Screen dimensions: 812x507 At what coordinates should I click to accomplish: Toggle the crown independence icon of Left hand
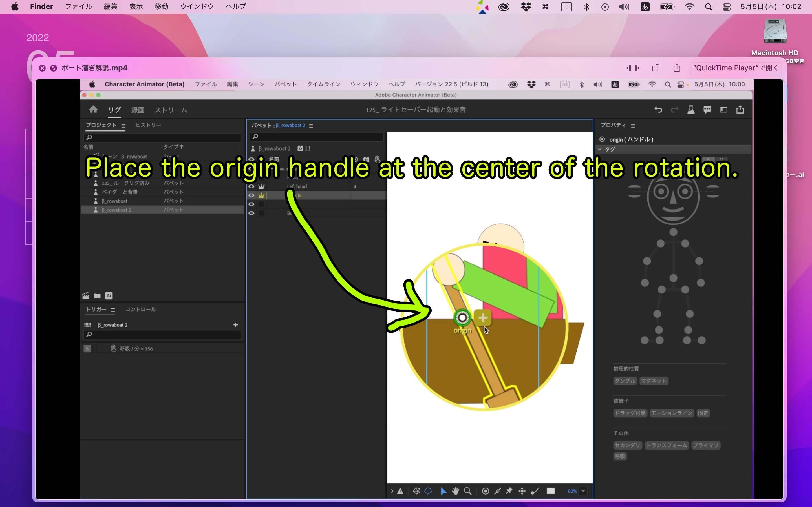tap(261, 186)
